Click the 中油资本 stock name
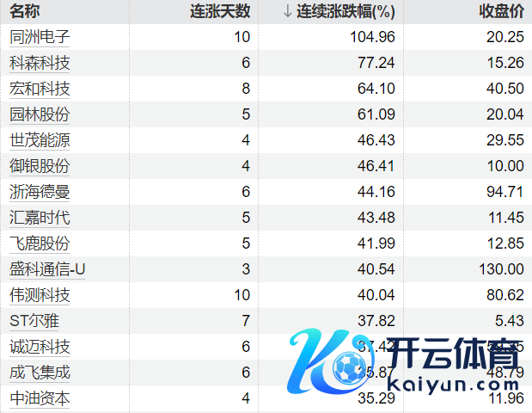The height and width of the screenshot is (413, 532). [40, 398]
